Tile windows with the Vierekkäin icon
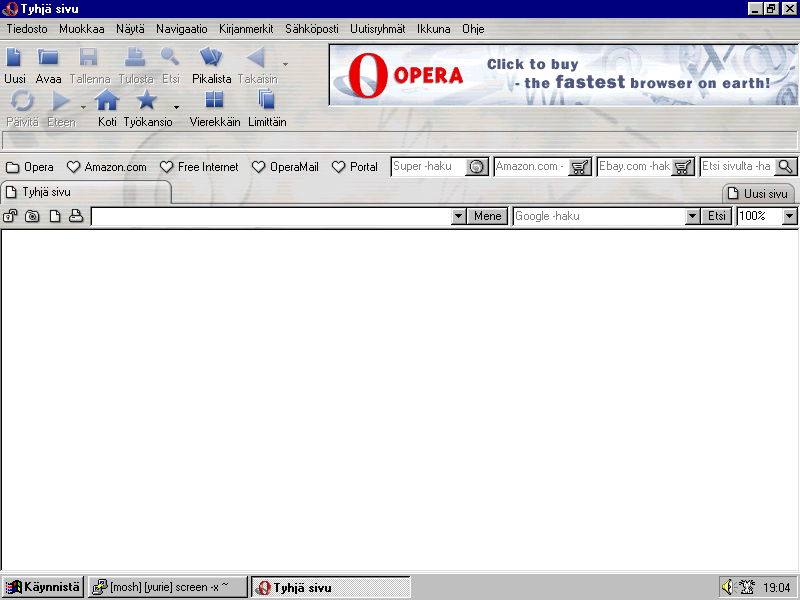The height and width of the screenshot is (600, 800). [x=214, y=99]
